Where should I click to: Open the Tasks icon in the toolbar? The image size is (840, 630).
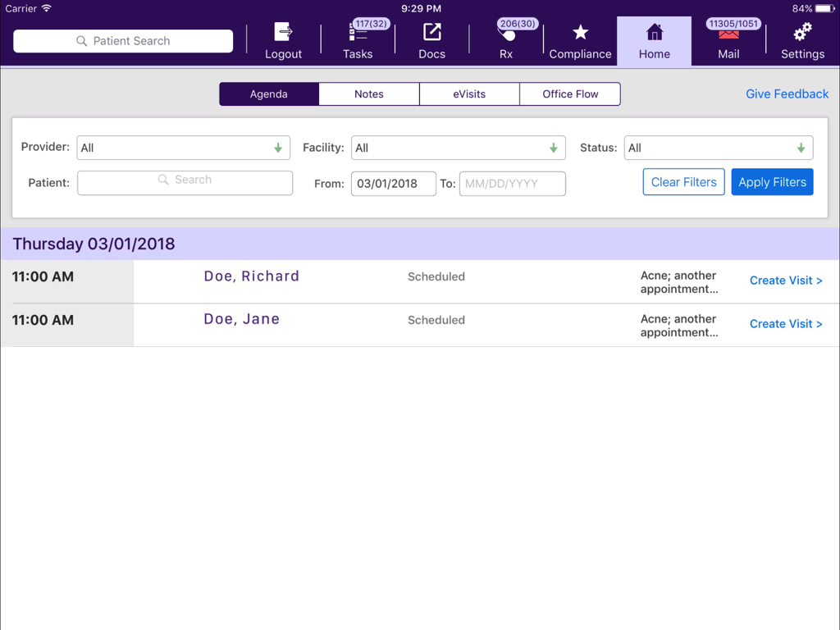tap(358, 39)
